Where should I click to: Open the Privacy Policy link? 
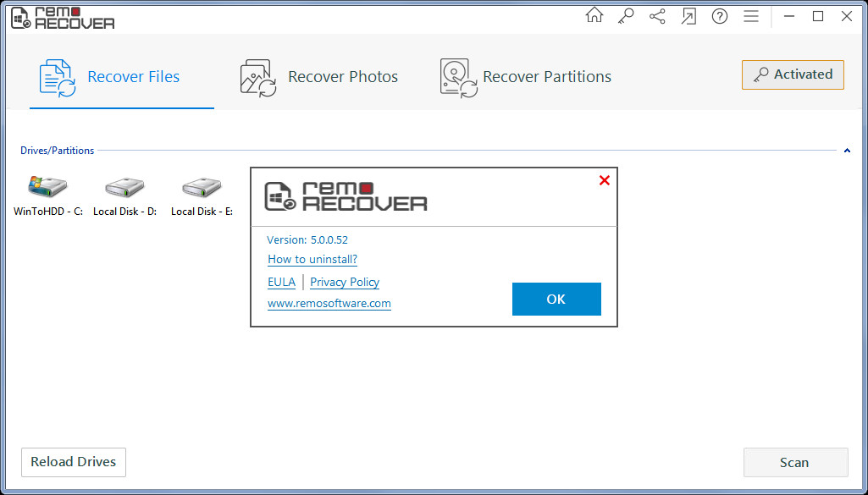click(x=345, y=282)
